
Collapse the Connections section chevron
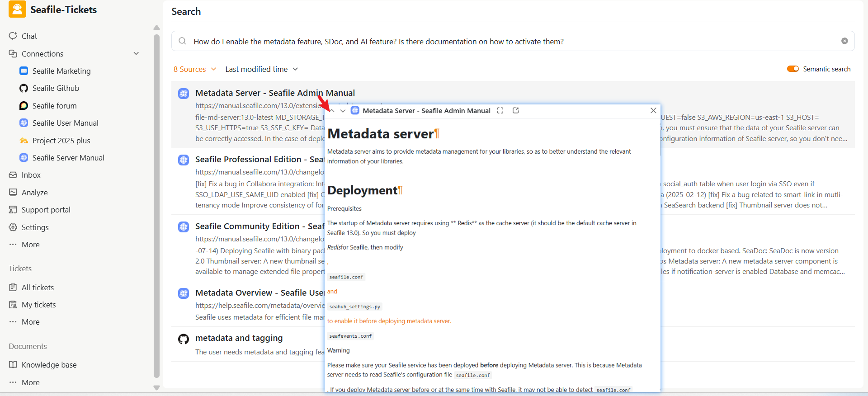tap(136, 53)
